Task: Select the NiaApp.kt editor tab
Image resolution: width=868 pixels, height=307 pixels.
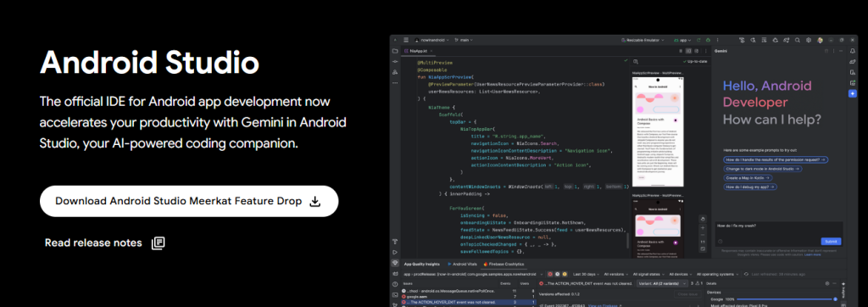Action: point(419,51)
